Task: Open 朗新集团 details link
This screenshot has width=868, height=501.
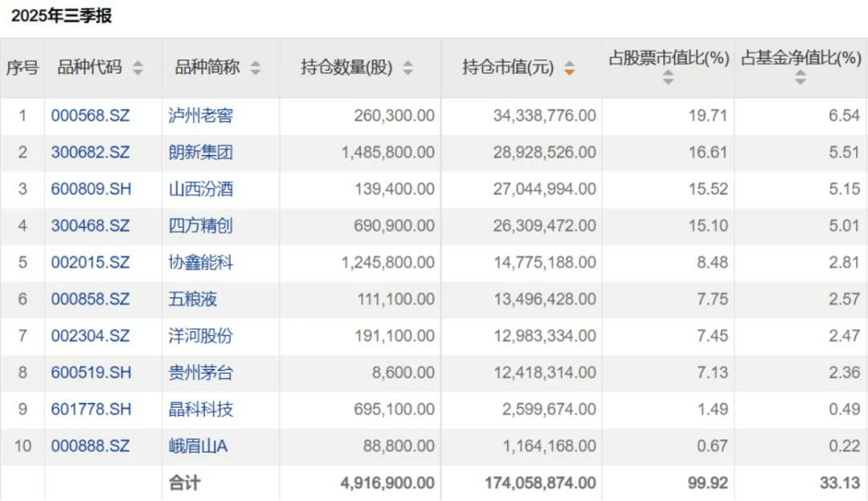Action: (201, 152)
